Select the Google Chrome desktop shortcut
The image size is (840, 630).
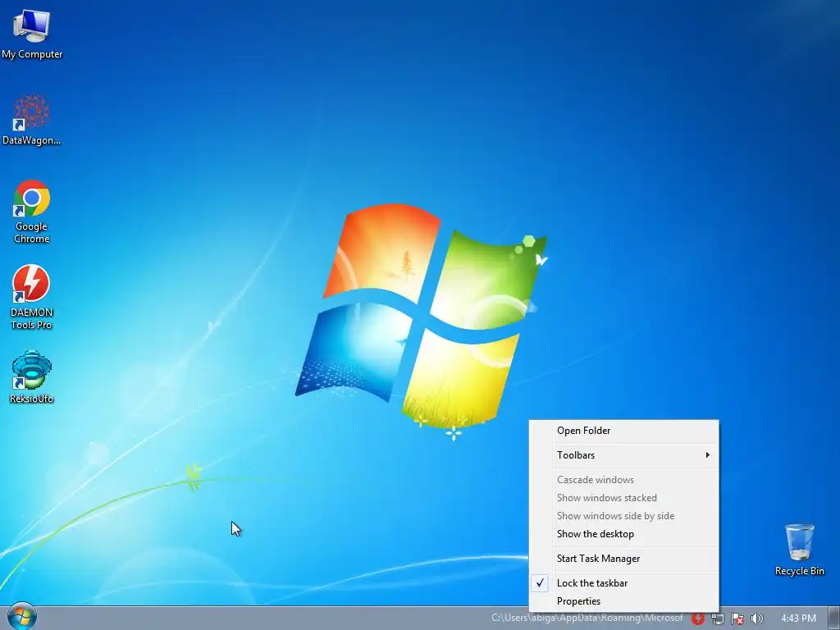[x=32, y=212]
